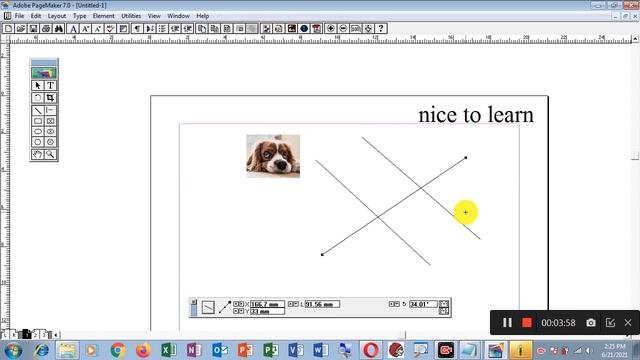
Task: Close the Control palette
Action: click(x=193, y=302)
